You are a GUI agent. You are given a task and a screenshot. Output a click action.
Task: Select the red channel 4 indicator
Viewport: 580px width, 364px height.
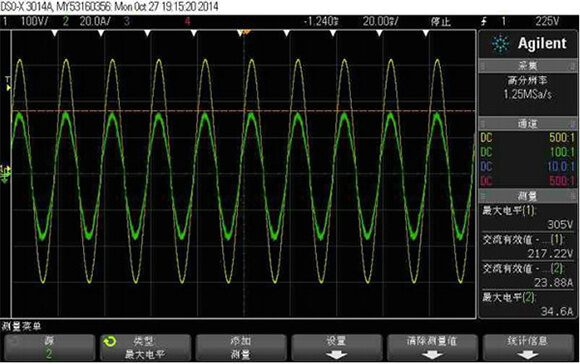188,21
